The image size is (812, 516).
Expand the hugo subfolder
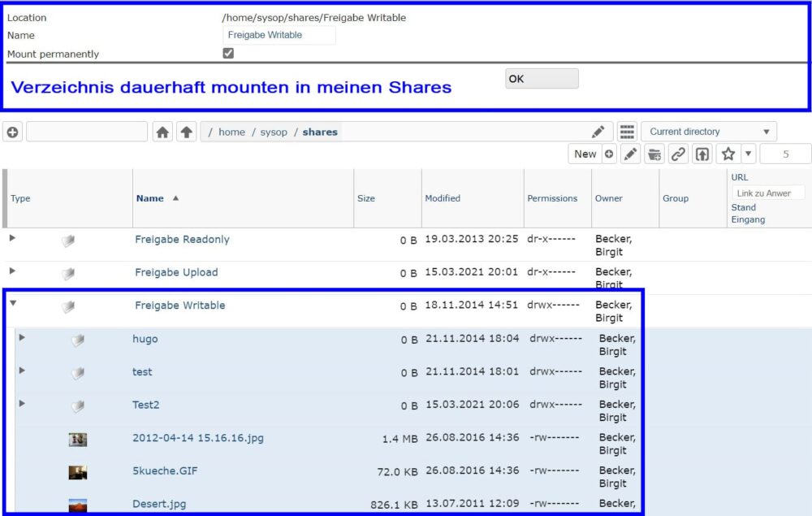(22, 337)
